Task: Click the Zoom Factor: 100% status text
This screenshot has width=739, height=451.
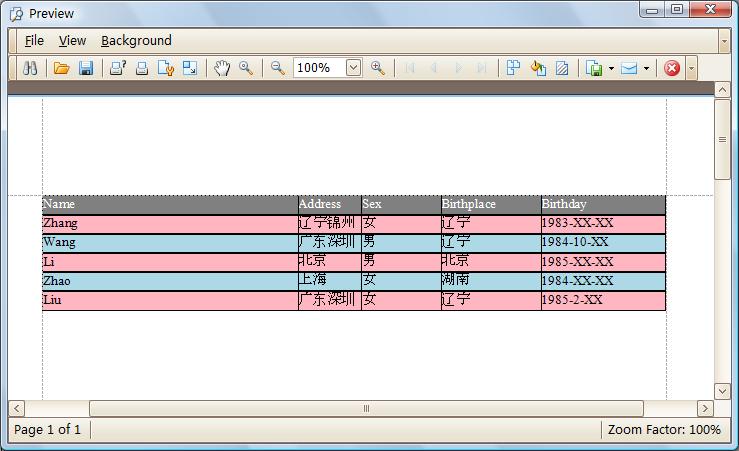Action: coord(664,430)
